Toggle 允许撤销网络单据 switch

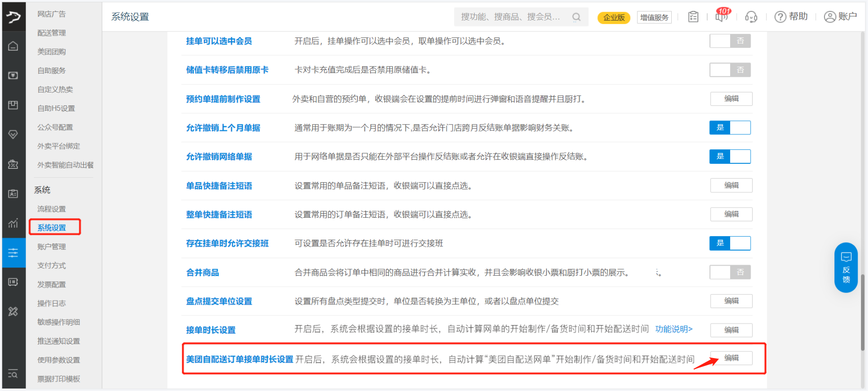[730, 157]
